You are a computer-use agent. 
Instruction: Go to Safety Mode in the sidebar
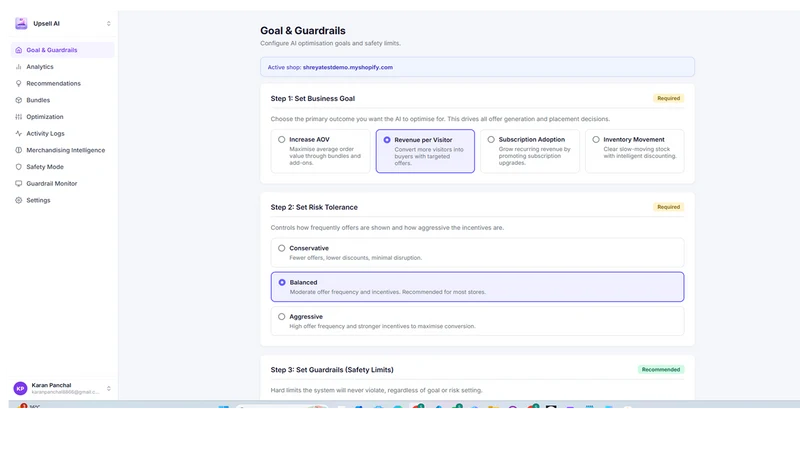pos(61,167)
